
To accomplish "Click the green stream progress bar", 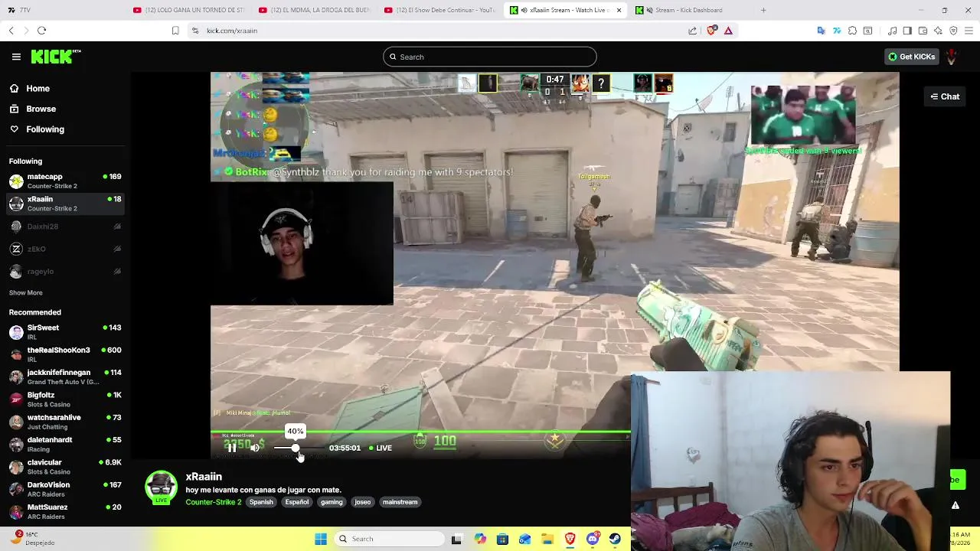I will pos(420,433).
